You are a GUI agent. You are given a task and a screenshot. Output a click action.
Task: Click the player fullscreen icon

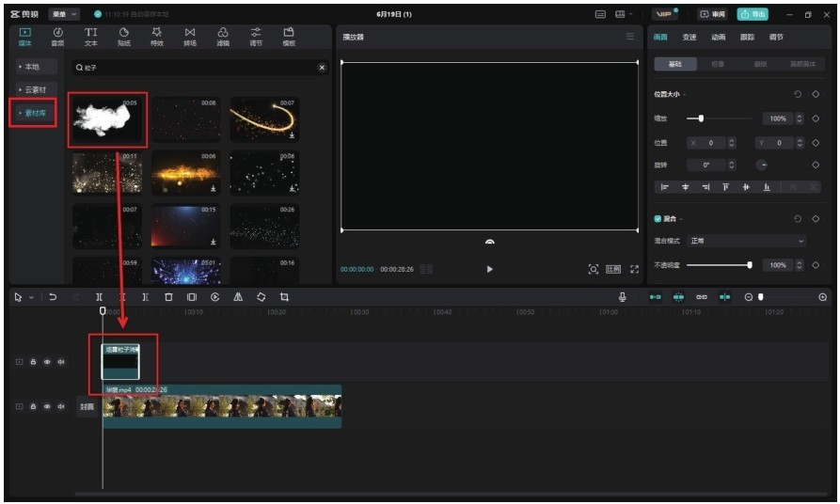(634, 269)
